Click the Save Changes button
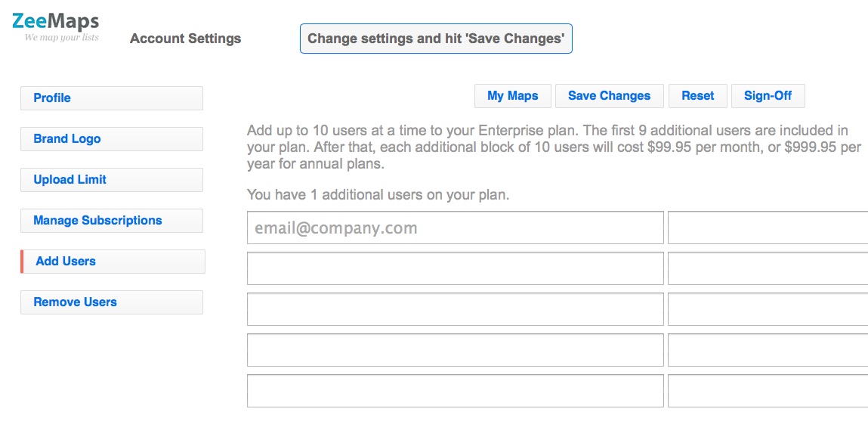868x446 pixels. (610, 96)
